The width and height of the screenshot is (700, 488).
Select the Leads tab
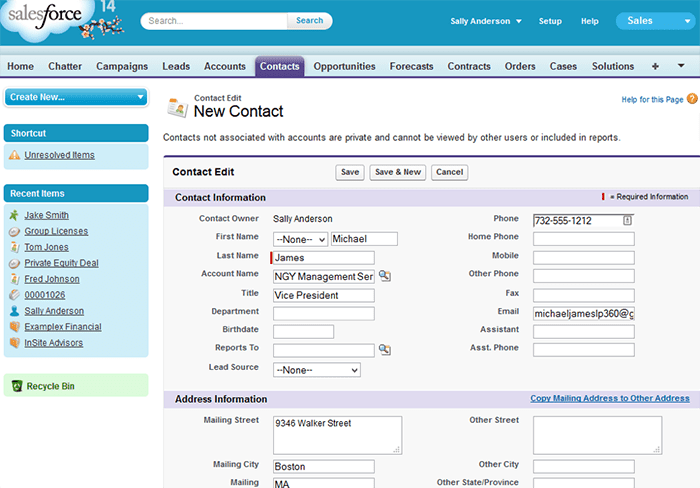click(x=176, y=66)
